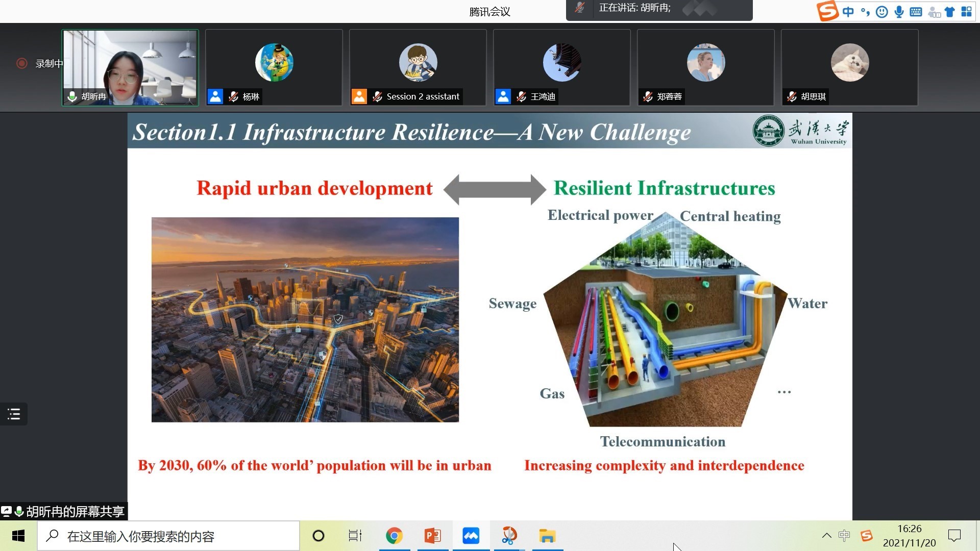
Task: Select the Session 2 assistant participant tile
Action: pos(418,67)
